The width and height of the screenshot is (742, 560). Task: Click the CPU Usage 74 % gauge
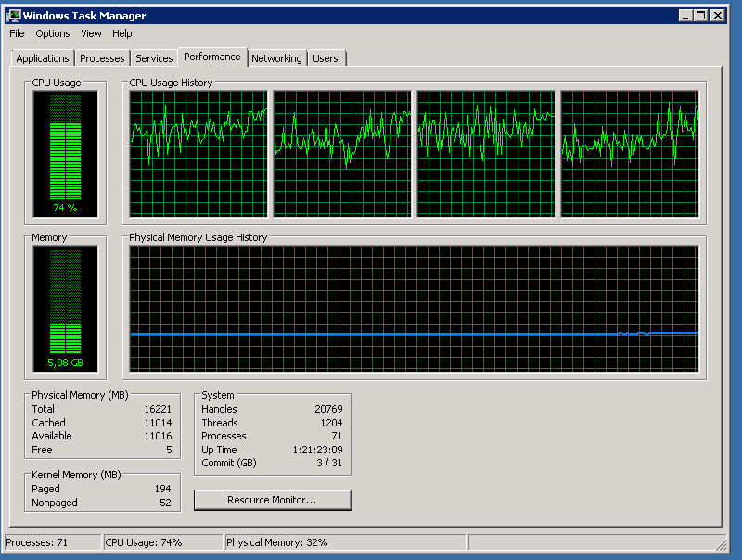pyautogui.click(x=65, y=154)
